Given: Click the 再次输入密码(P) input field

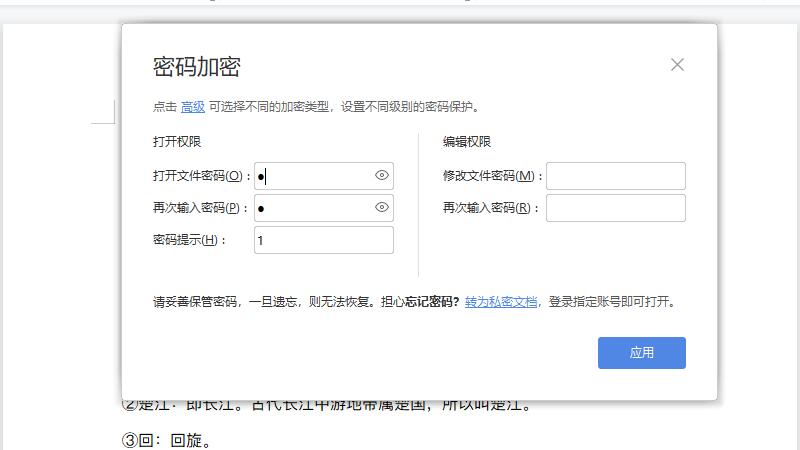Looking at the screenshot, I should pyautogui.click(x=312, y=208).
